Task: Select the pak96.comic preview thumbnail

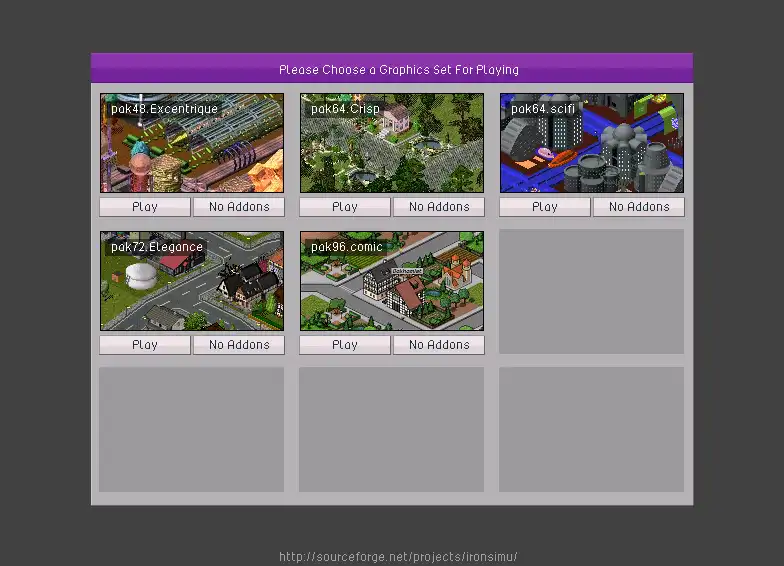Action: click(392, 281)
